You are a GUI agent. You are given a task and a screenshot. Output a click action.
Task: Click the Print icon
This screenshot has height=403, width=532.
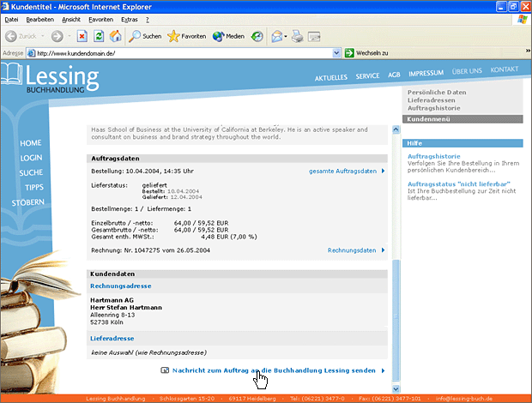point(298,36)
